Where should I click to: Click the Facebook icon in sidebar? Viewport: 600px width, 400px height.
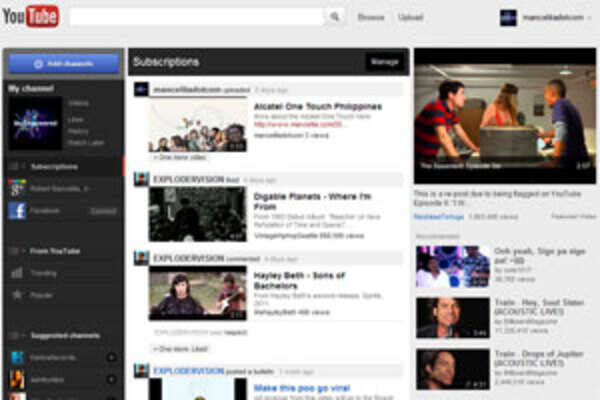click(17, 211)
